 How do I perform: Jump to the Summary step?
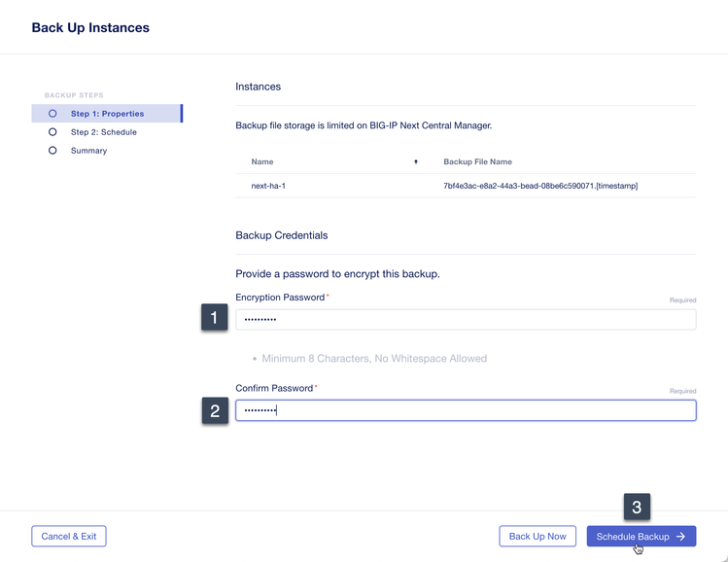tap(88, 151)
